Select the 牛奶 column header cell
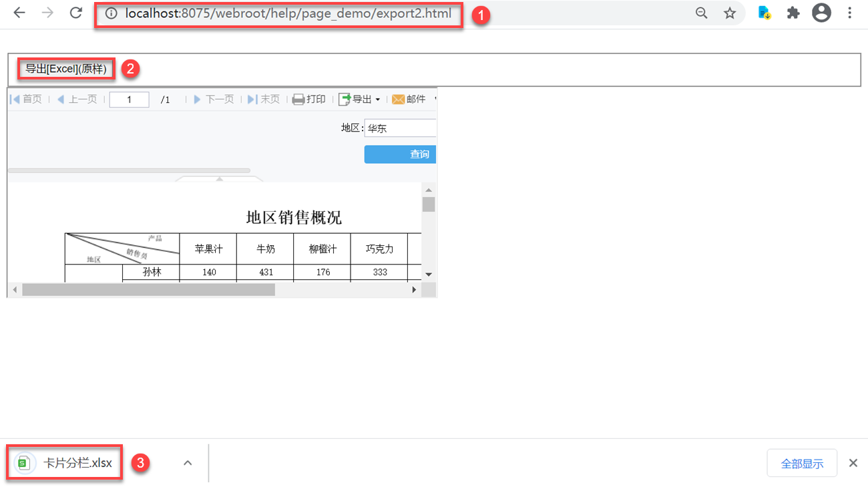Viewport: 868px width, 487px height. [265, 249]
